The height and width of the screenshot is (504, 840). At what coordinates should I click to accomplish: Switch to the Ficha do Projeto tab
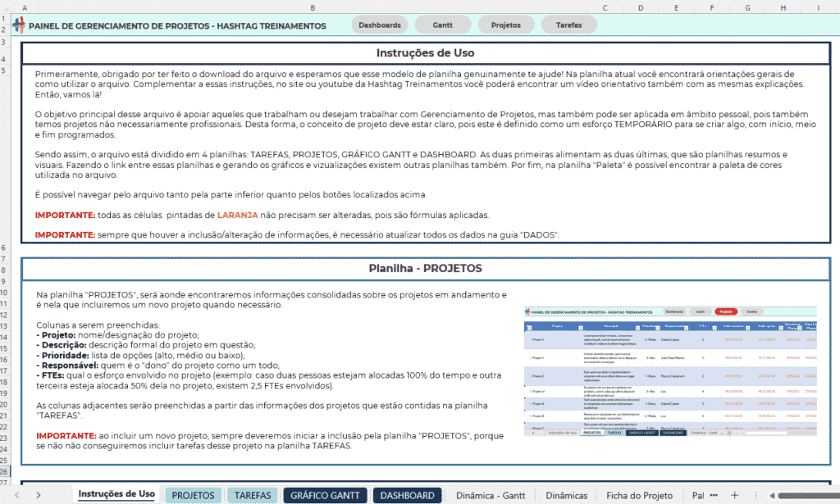click(639, 495)
